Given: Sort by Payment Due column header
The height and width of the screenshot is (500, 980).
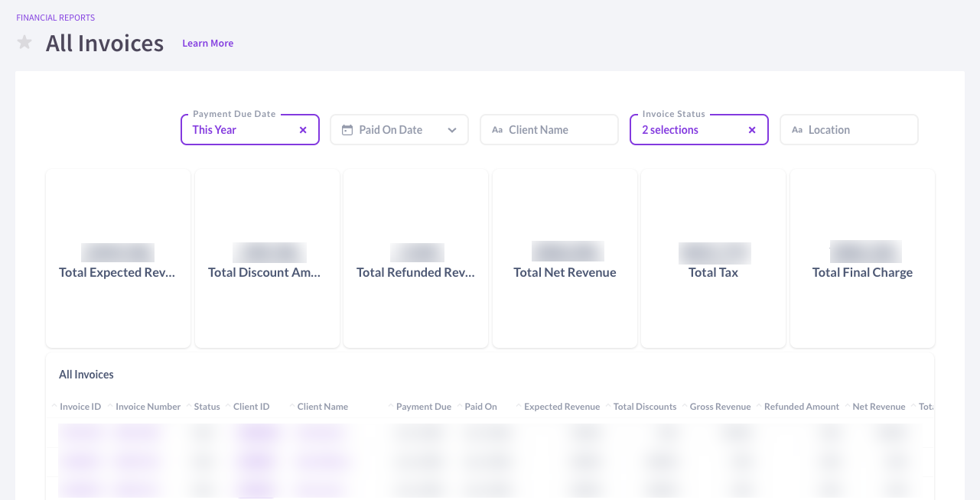Looking at the screenshot, I should [424, 407].
